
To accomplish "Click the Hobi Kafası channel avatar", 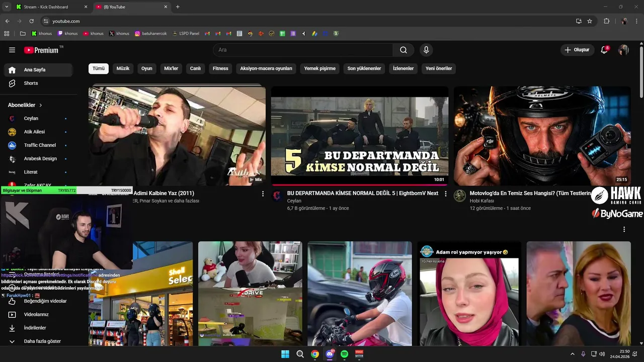I will click(x=460, y=196).
